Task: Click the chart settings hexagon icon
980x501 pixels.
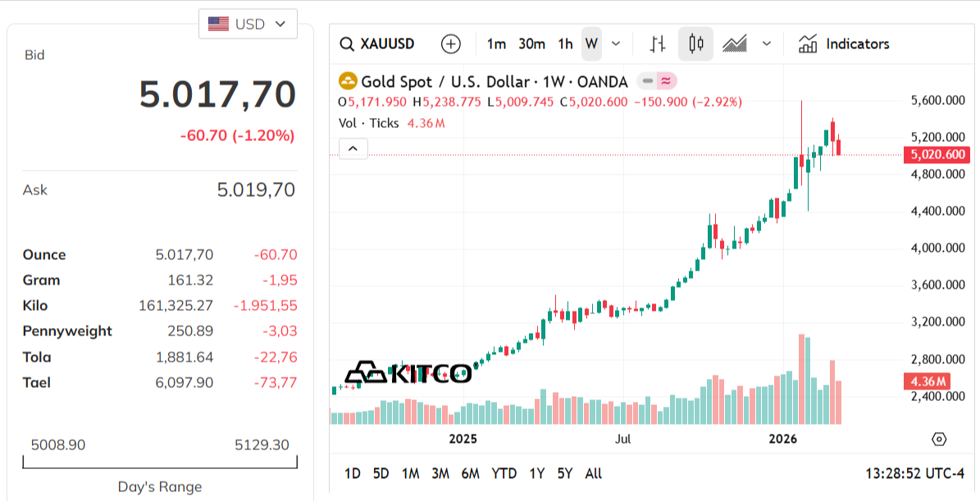Action: (940, 439)
